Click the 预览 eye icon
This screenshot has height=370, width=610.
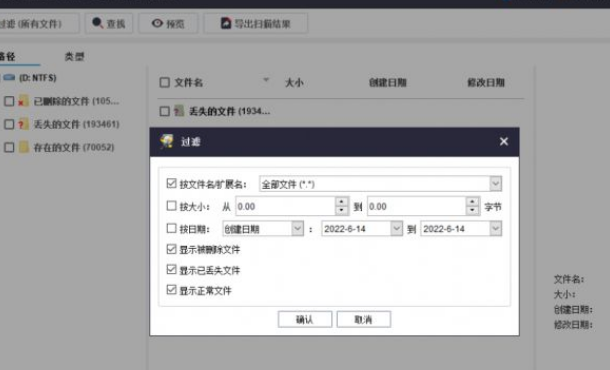pos(157,23)
